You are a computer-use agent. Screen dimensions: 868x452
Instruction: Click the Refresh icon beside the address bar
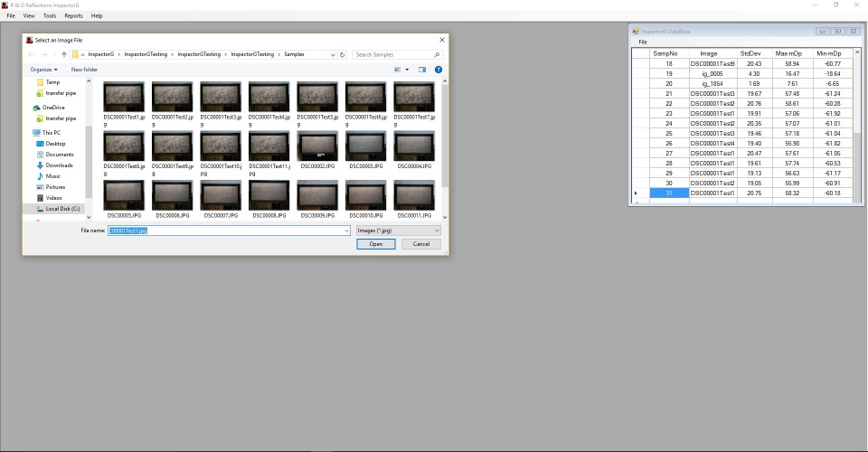point(343,54)
